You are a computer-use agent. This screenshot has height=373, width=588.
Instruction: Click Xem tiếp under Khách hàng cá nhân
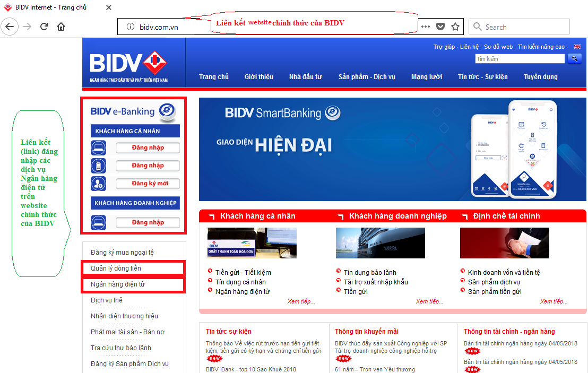[x=301, y=301]
